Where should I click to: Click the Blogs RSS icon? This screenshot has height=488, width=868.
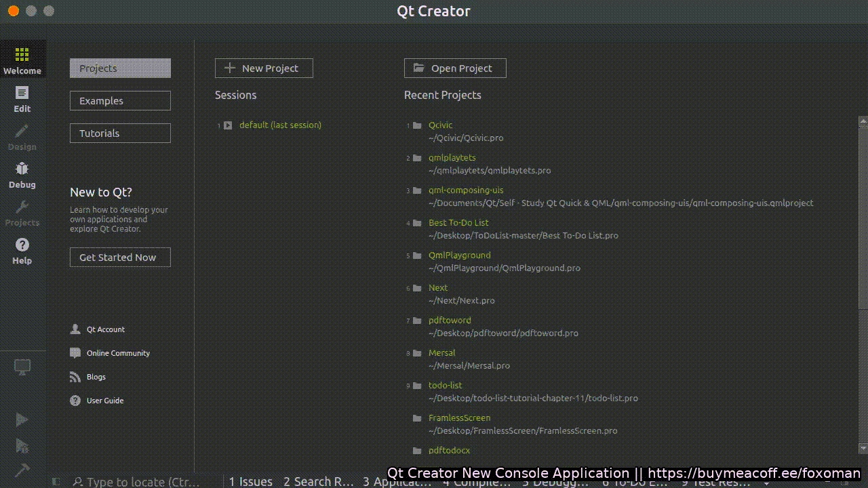[x=75, y=376]
